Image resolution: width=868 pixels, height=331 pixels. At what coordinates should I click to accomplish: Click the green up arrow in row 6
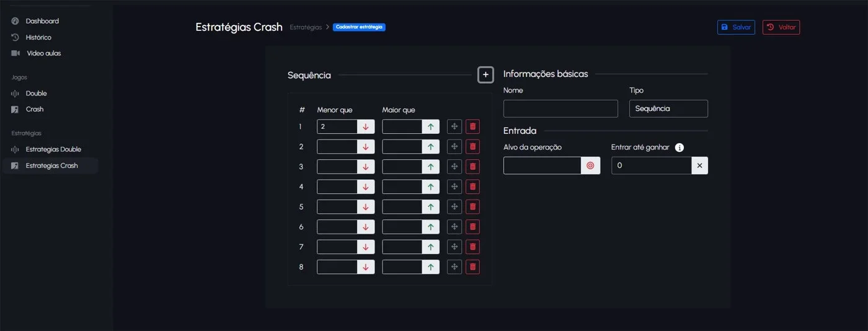point(431,227)
